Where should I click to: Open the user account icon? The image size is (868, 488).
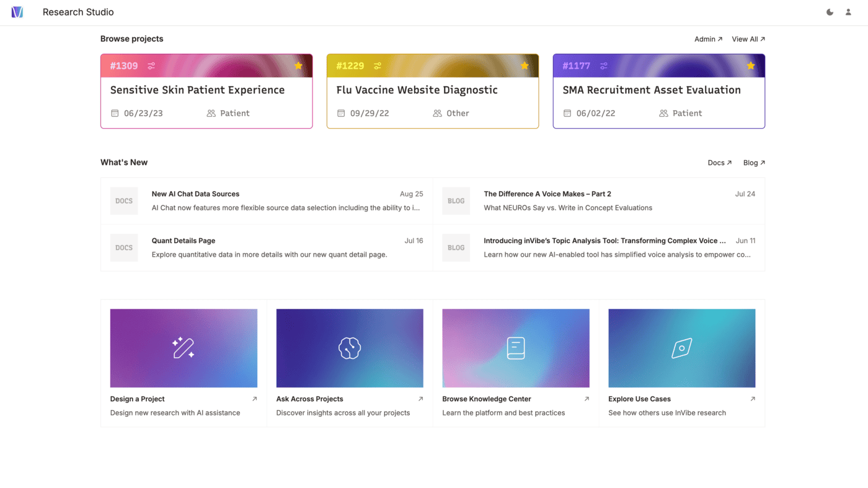[848, 11]
